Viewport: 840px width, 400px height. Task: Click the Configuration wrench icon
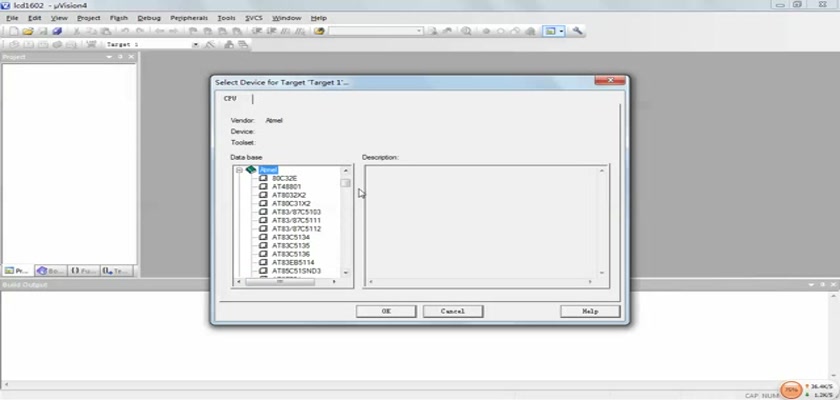(577, 31)
